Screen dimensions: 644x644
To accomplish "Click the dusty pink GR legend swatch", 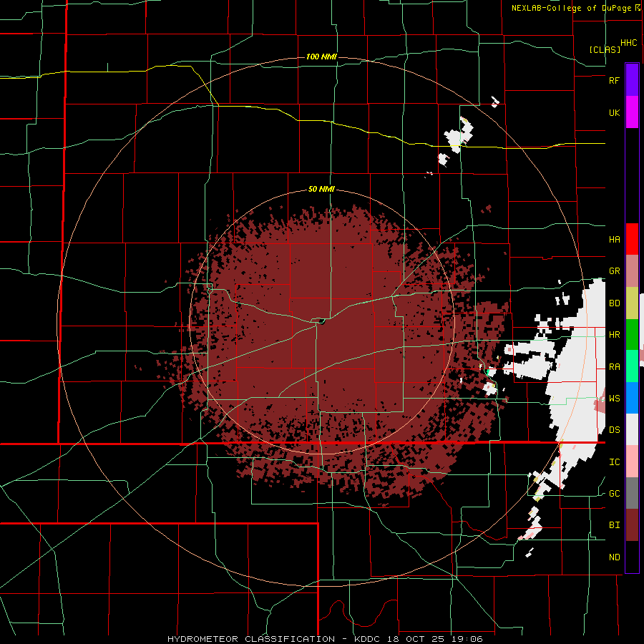I will pos(632,271).
